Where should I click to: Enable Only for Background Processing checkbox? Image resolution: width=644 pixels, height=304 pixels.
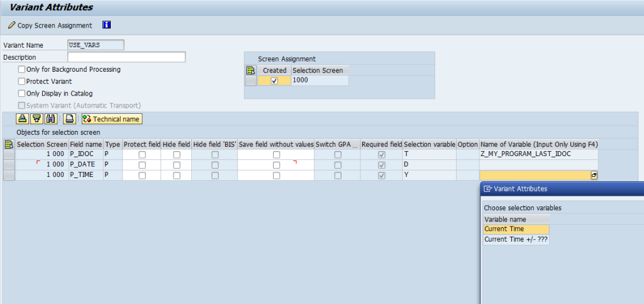pyautogui.click(x=22, y=69)
